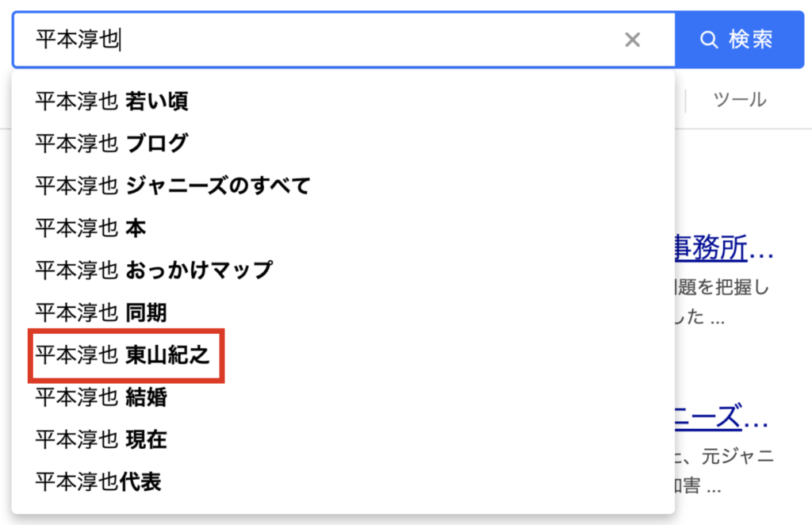This screenshot has height=525, width=812.
Task: Click the magnifying glass search icon
Action: coord(709,40)
